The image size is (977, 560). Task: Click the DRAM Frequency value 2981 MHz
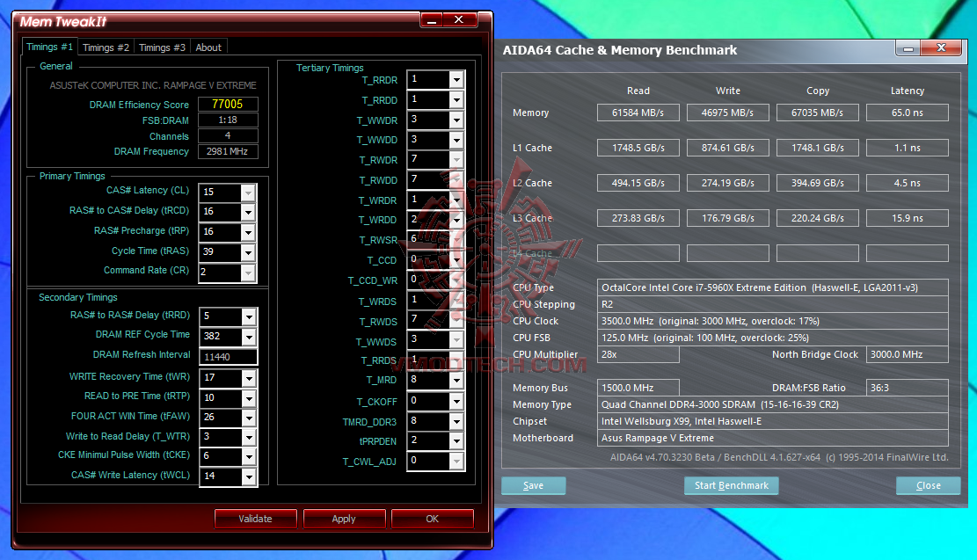(228, 151)
